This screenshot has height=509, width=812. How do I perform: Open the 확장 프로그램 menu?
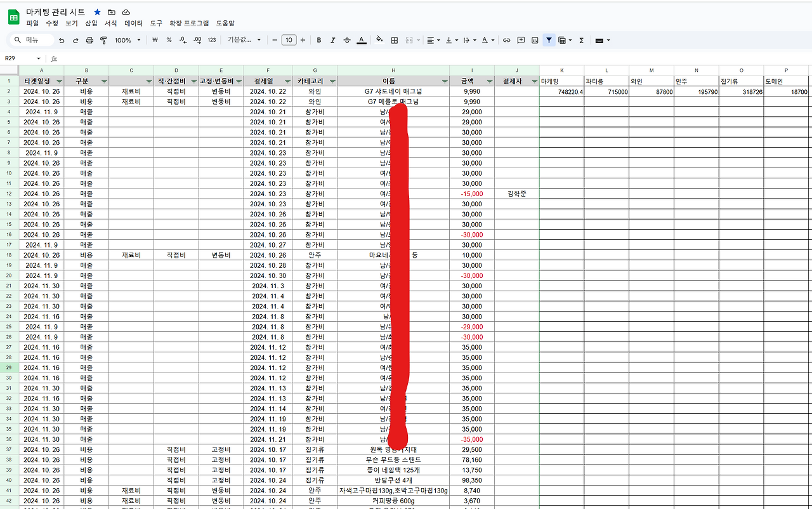(x=189, y=23)
